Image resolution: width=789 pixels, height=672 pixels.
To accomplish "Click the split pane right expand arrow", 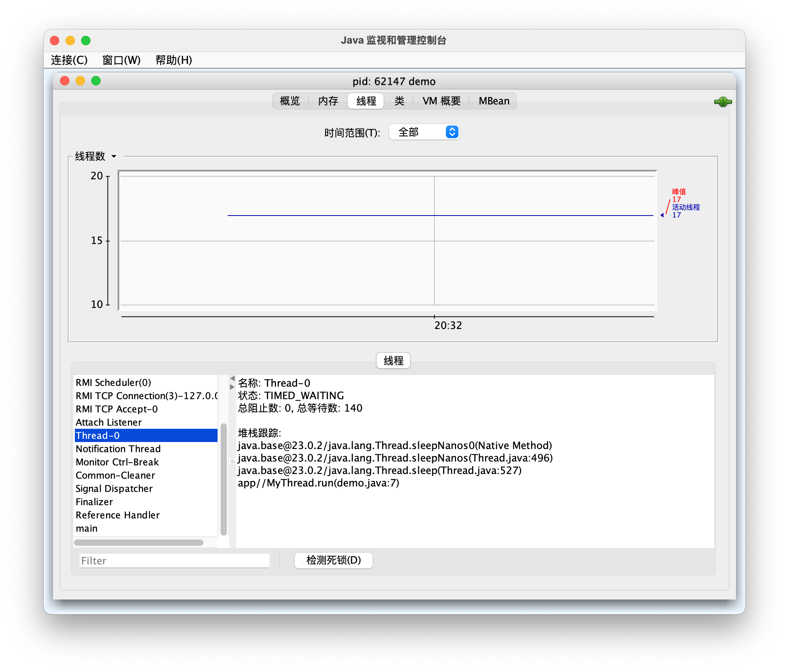I will coord(232,387).
